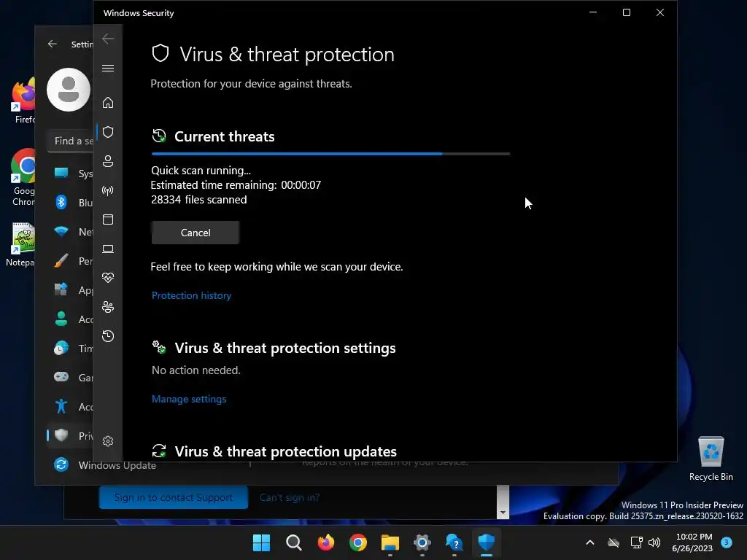Click Windows Security taskbar icon
Viewport: 747px width, 560px height.
point(487,542)
